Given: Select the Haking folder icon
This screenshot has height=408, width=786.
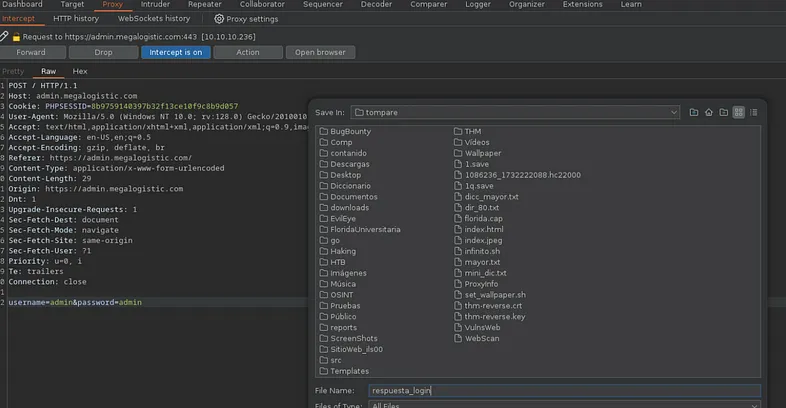Looking at the screenshot, I should pyautogui.click(x=324, y=251).
